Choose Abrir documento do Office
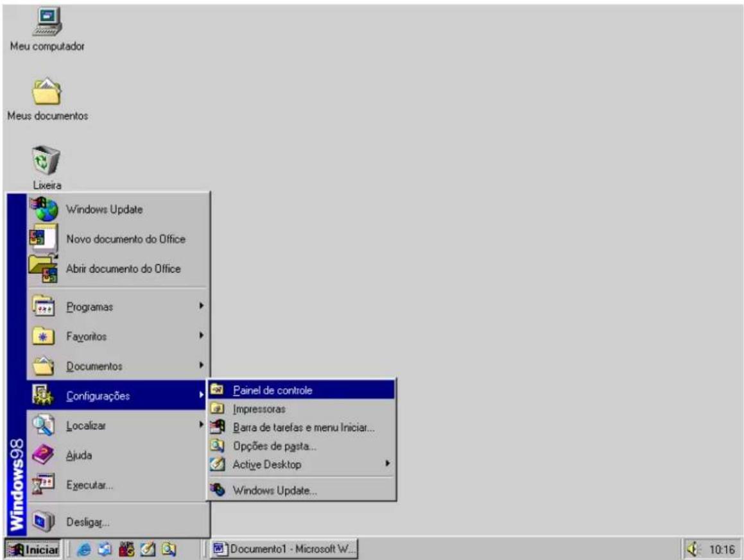 tap(117, 269)
